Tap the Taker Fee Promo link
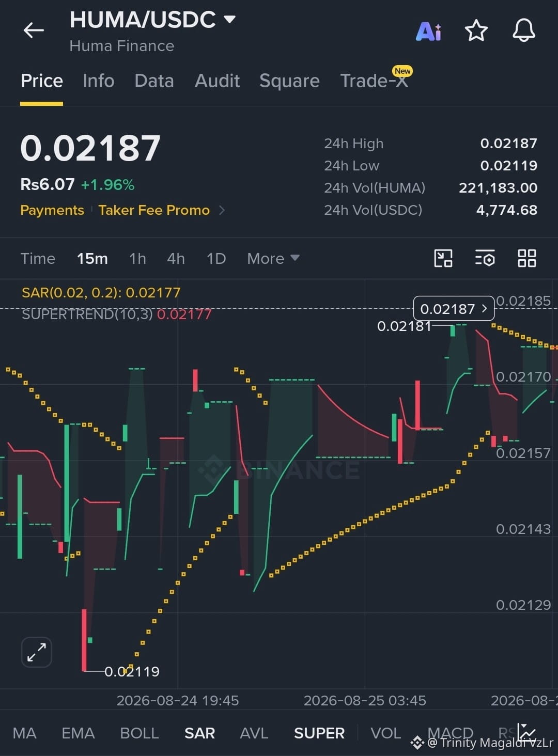The width and height of the screenshot is (558, 756). (x=154, y=210)
